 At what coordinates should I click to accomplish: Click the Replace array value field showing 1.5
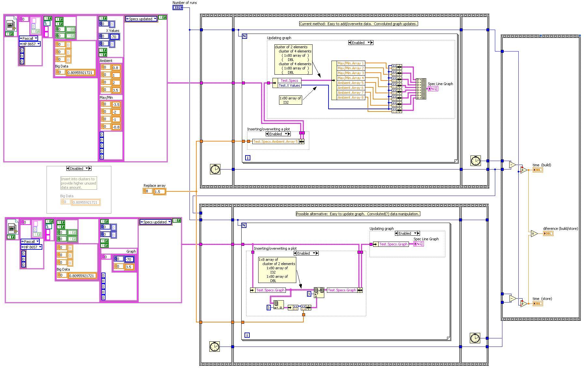[160, 192]
